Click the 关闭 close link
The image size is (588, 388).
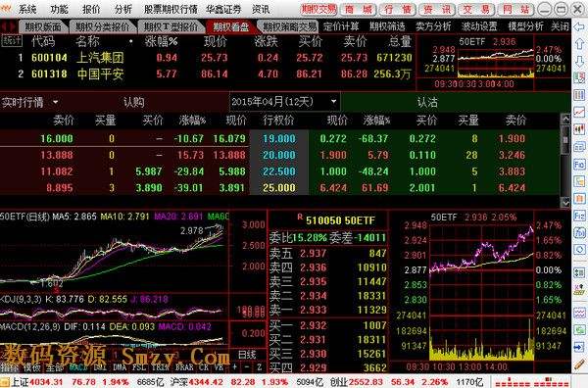tap(560, 26)
